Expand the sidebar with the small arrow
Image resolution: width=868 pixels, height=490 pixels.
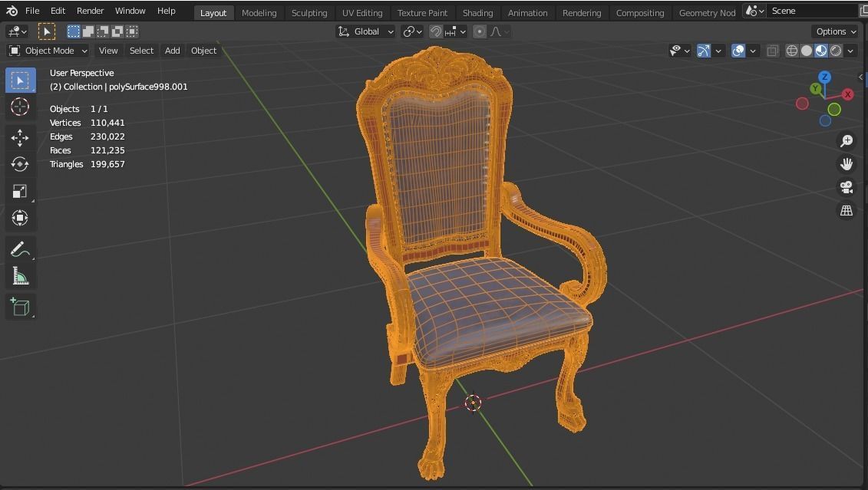pyautogui.click(x=861, y=77)
